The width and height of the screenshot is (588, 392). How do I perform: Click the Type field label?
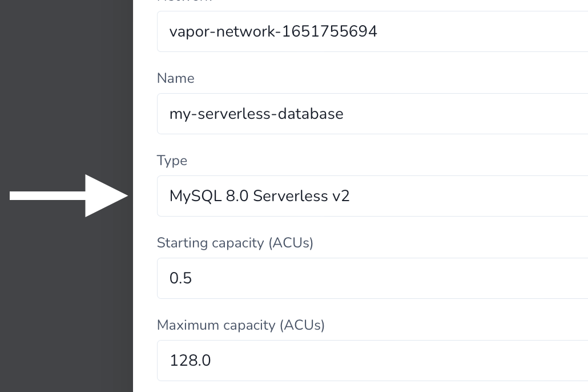(172, 161)
